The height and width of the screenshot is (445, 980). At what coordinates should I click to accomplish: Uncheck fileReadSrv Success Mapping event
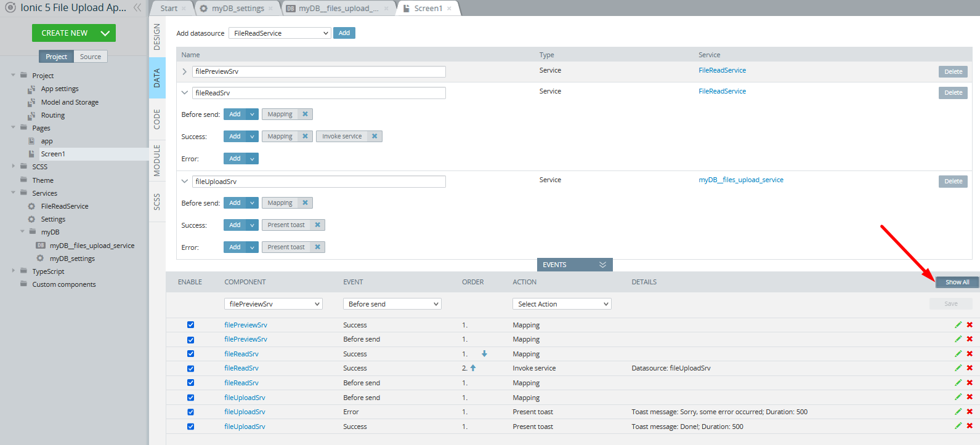tap(190, 354)
